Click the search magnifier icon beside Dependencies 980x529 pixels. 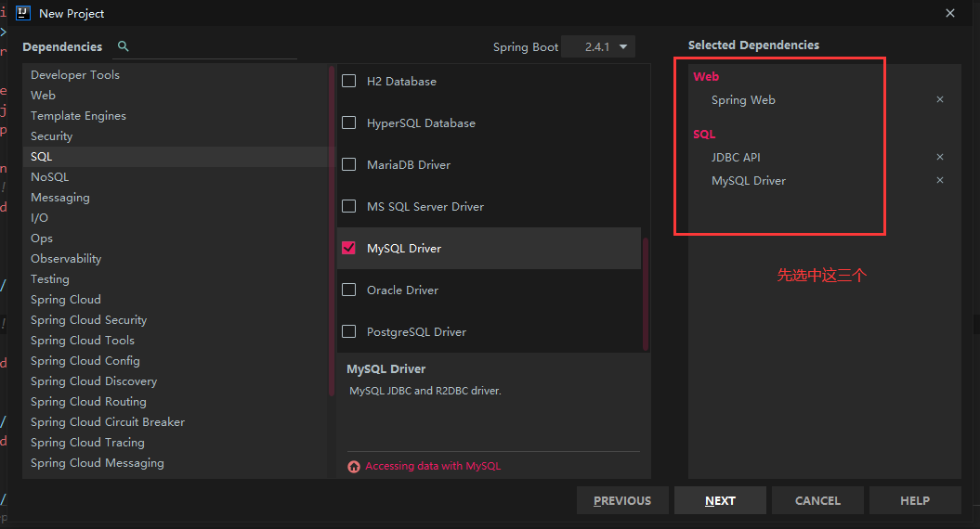pos(124,46)
